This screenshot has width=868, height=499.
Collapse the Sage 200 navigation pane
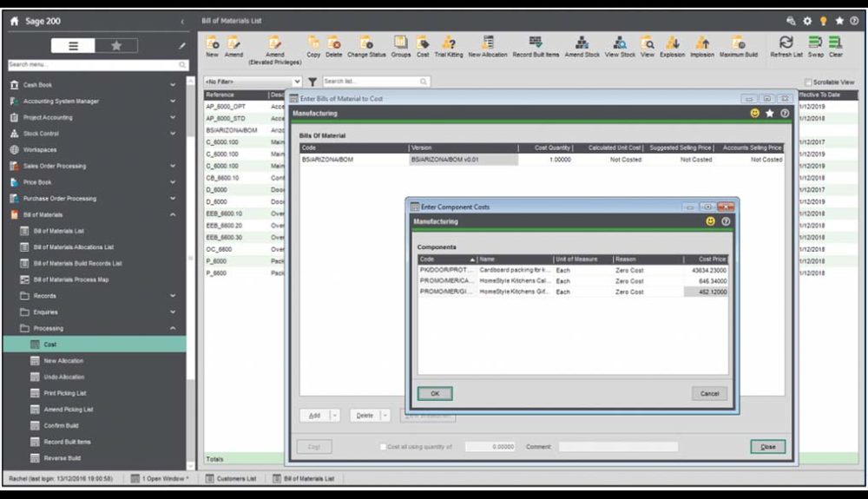click(x=182, y=22)
